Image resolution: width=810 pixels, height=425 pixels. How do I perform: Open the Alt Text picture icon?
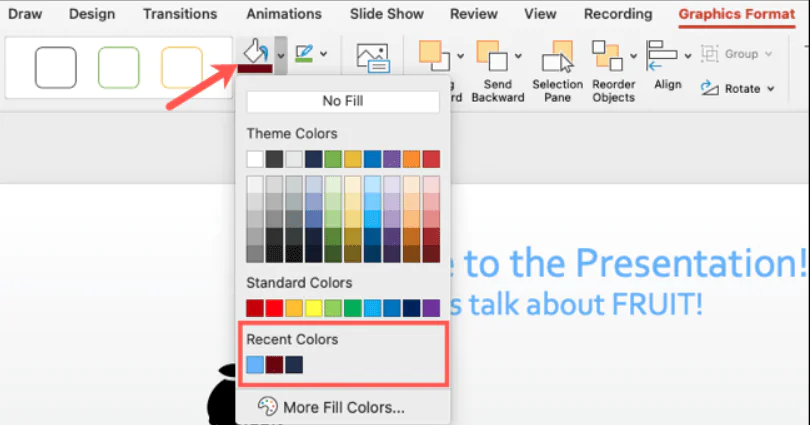tap(372, 57)
